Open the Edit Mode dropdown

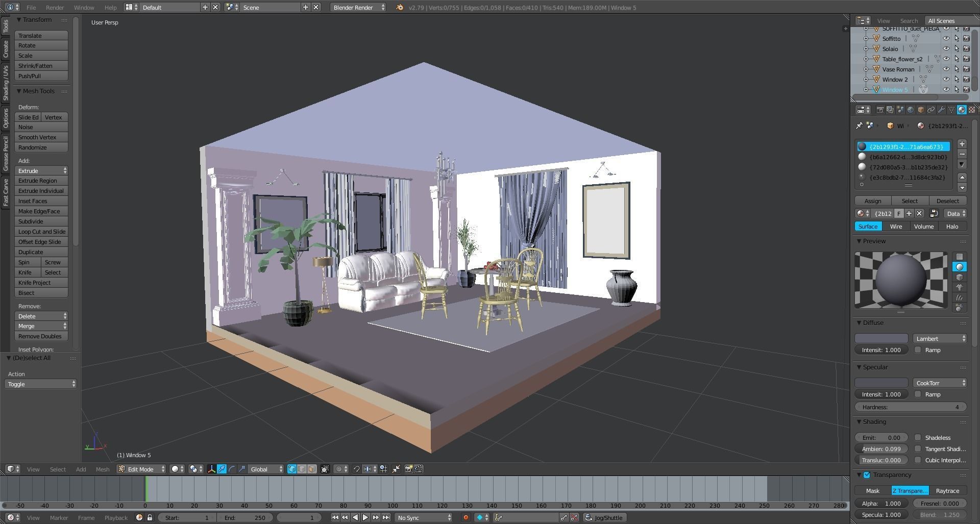pyautogui.click(x=141, y=469)
